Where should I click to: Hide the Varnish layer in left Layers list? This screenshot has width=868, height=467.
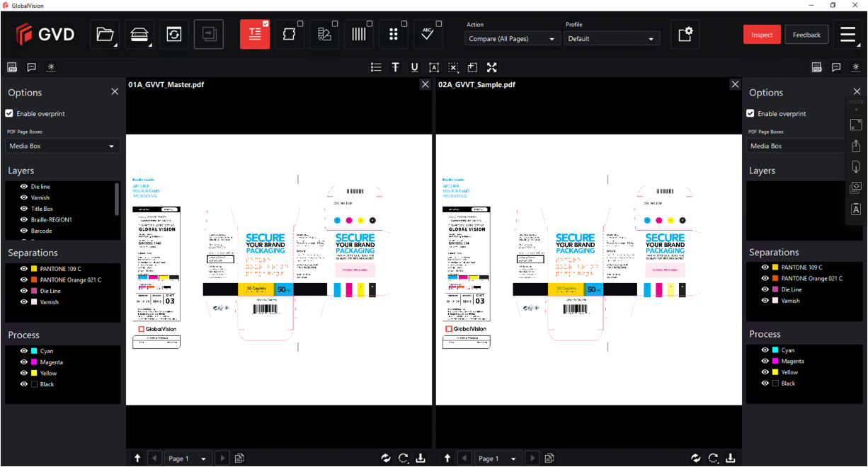24,198
